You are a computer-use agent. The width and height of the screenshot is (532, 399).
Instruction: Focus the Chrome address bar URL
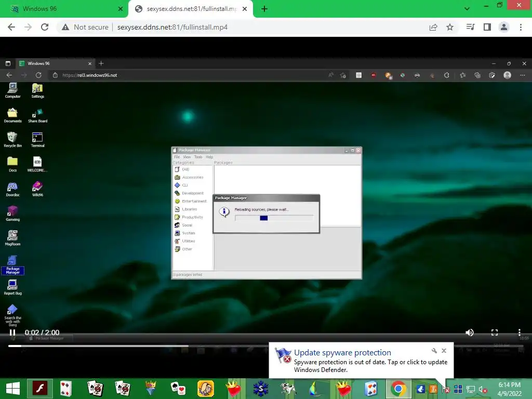tap(172, 27)
